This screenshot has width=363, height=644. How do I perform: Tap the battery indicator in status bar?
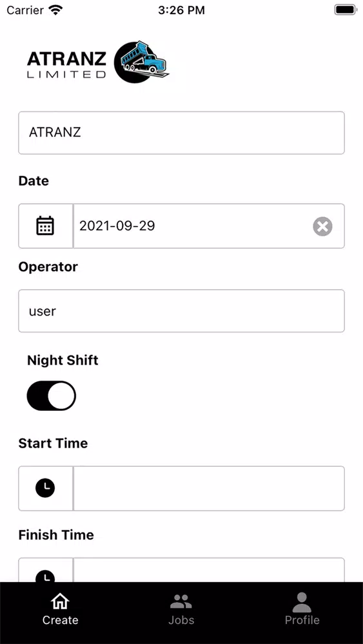(345, 10)
